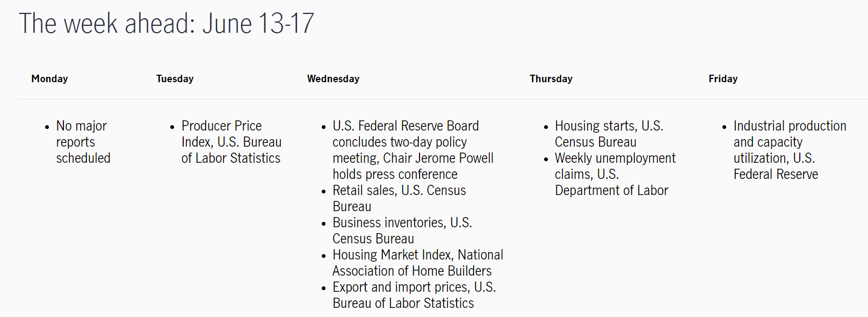Click 'Federal Reserve' text in Friday column
The height and width of the screenshot is (317, 868).
[x=776, y=174]
